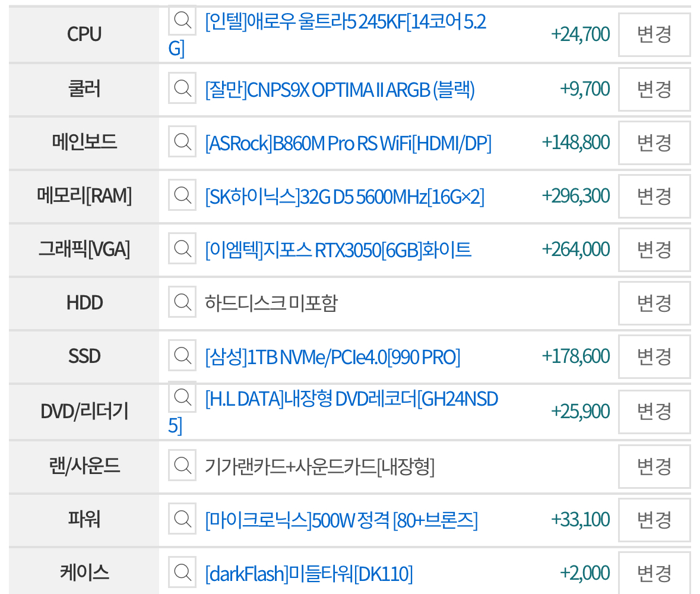700x594 pixels.
Task: Open magnifier icon next to Zalman cooler
Action: pyautogui.click(x=182, y=88)
